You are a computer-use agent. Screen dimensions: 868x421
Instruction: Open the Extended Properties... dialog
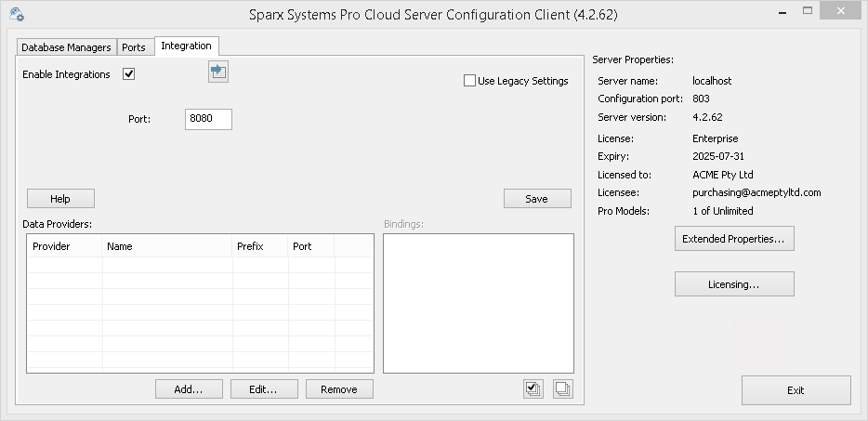click(733, 239)
